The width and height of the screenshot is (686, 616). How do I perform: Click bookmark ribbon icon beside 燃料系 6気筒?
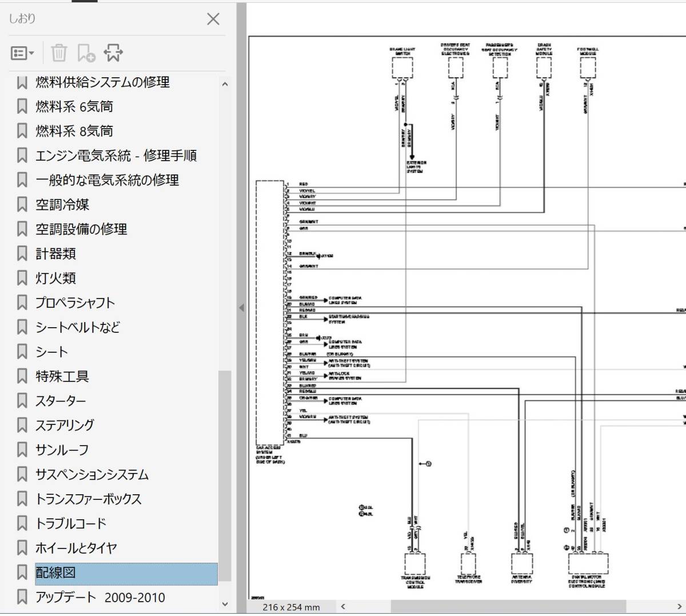coord(22,107)
